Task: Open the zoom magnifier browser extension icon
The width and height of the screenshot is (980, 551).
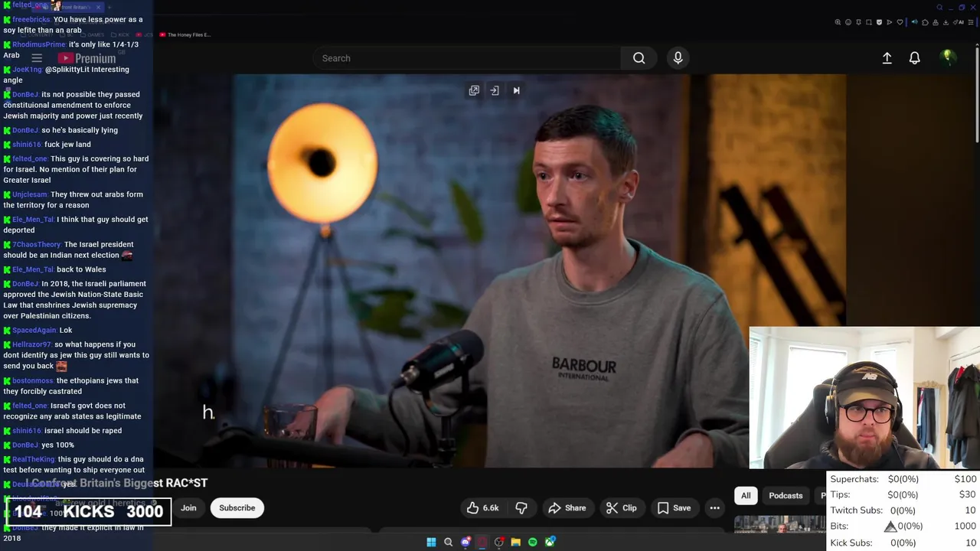Action: coord(838,22)
